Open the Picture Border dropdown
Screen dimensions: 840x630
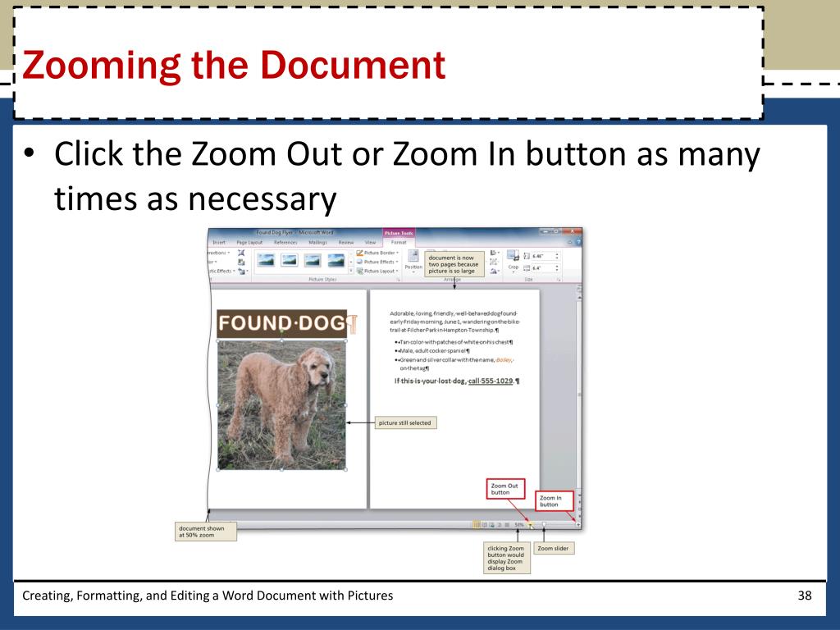pos(377,253)
